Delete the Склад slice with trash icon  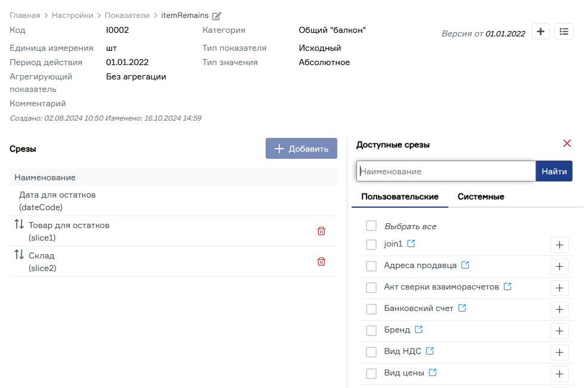(x=321, y=261)
